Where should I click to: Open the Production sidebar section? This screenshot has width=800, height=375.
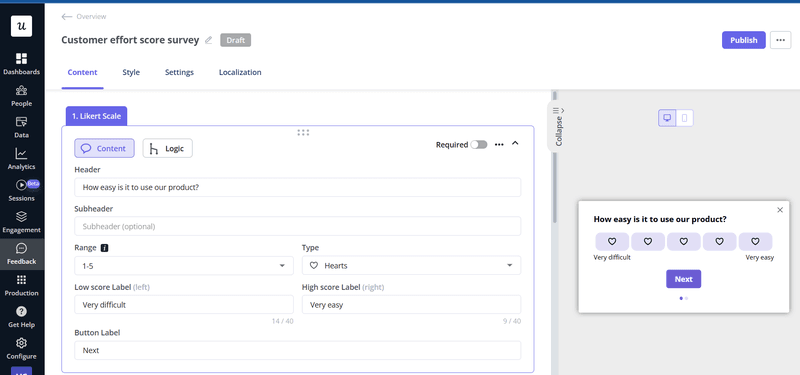click(21, 285)
